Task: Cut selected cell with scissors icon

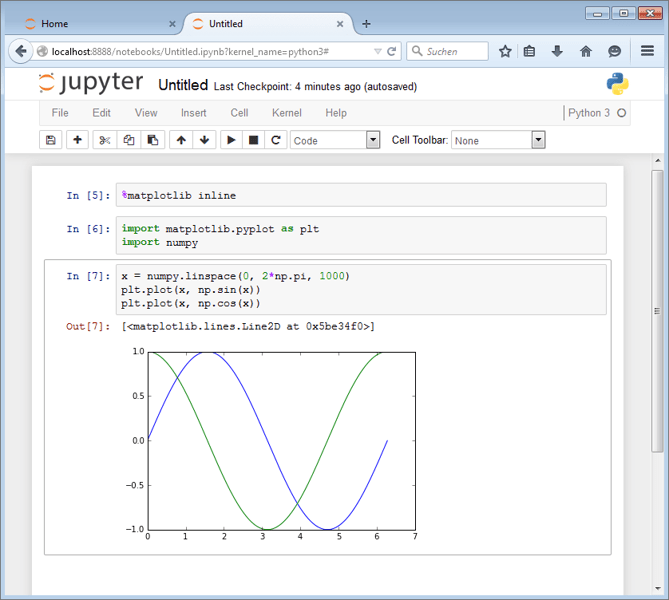Action: (x=104, y=140)
